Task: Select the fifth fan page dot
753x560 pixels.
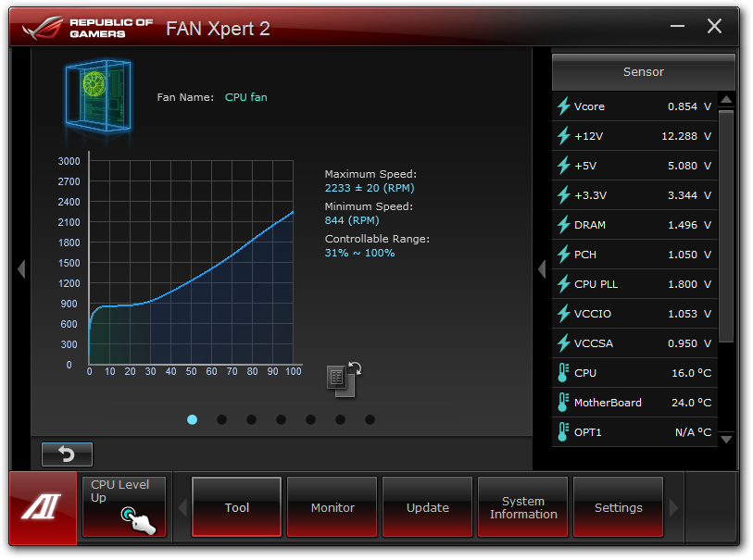Action: (310, 420)
